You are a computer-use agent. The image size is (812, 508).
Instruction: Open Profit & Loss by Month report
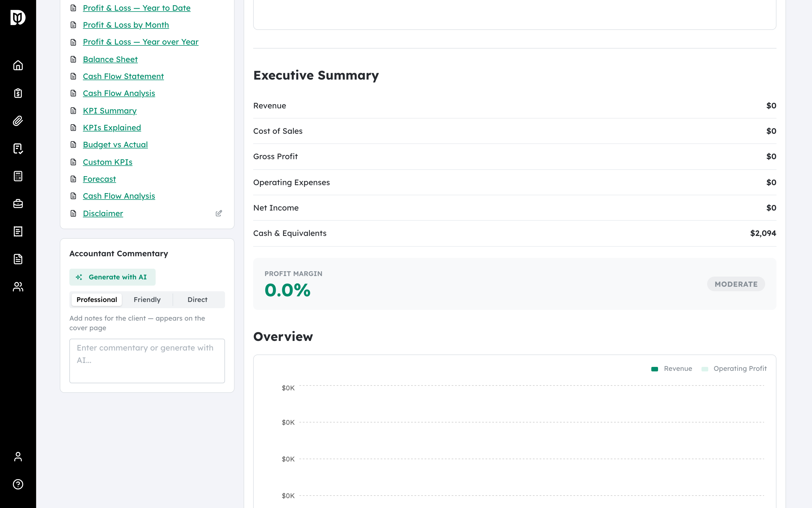tap(126, 25)
